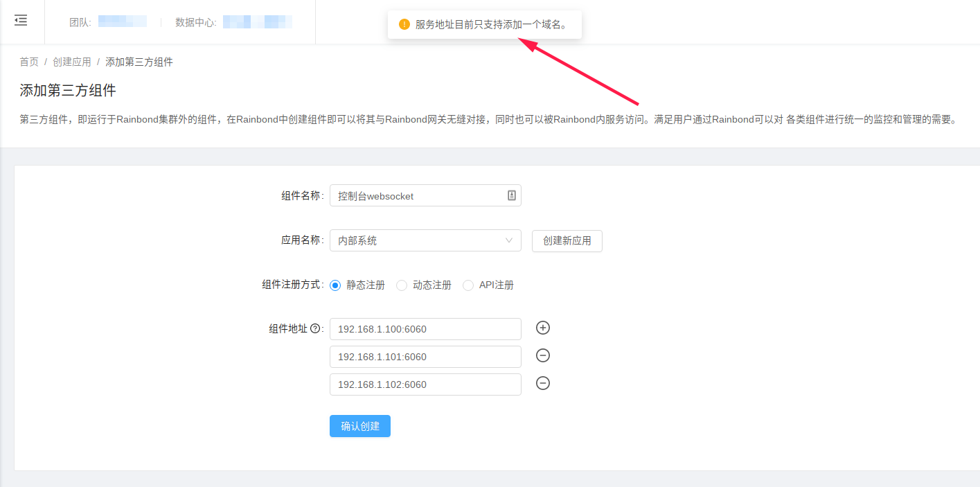
Task: Select the API注册 radio button
Action: click(468, 285)
